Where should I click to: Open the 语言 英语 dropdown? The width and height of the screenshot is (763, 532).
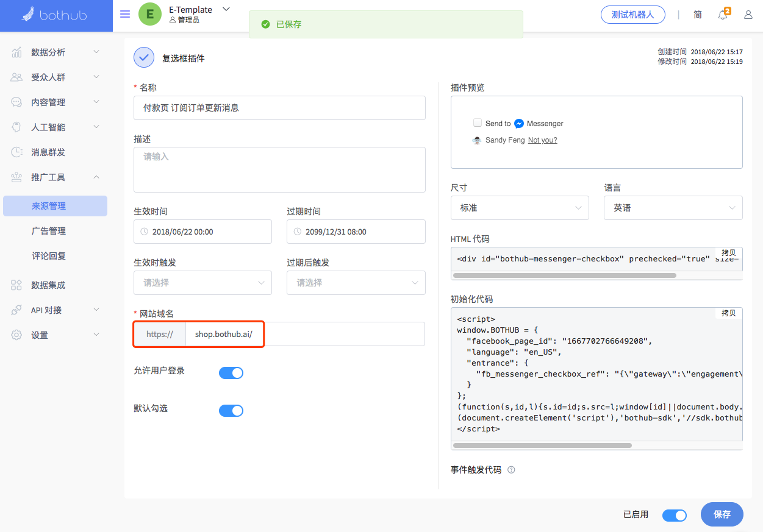673,208
